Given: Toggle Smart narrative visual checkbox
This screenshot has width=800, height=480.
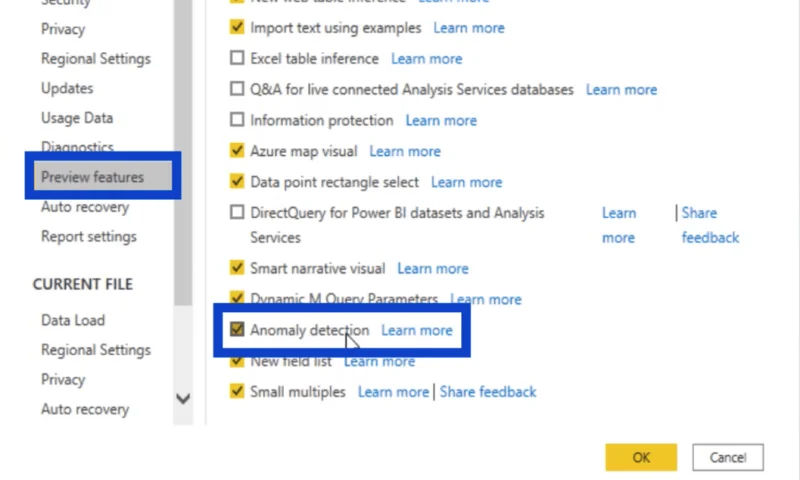Looking at the screenshot, I should [237, 267].
